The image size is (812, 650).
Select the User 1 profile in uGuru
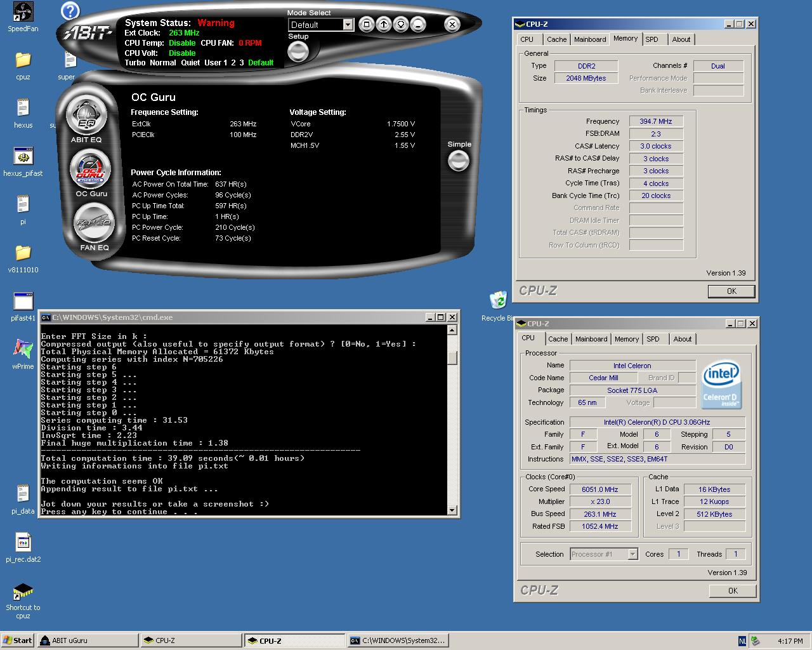[x=216, y=63]
